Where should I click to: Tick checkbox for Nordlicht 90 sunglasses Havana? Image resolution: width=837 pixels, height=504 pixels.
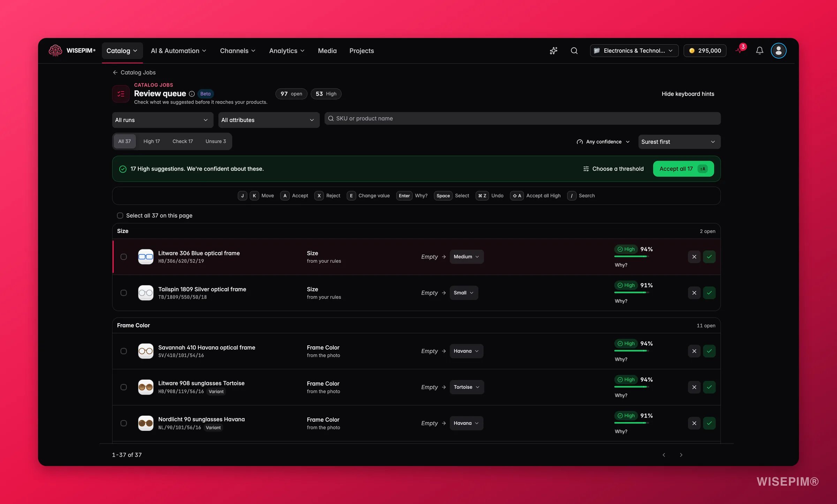(123, 423)
